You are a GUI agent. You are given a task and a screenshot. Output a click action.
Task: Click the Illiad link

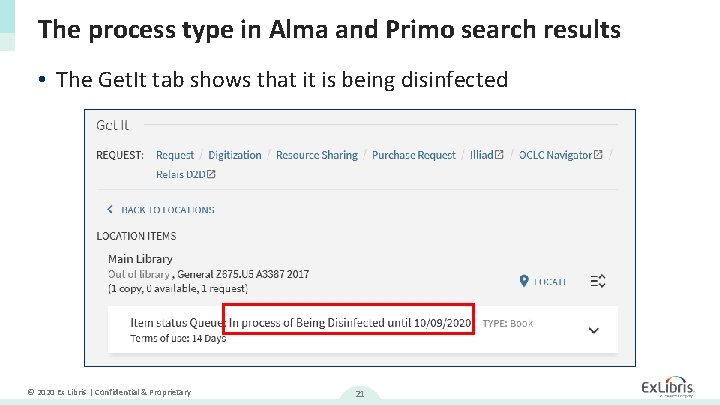pyautogui.click(x=482, y=155)
